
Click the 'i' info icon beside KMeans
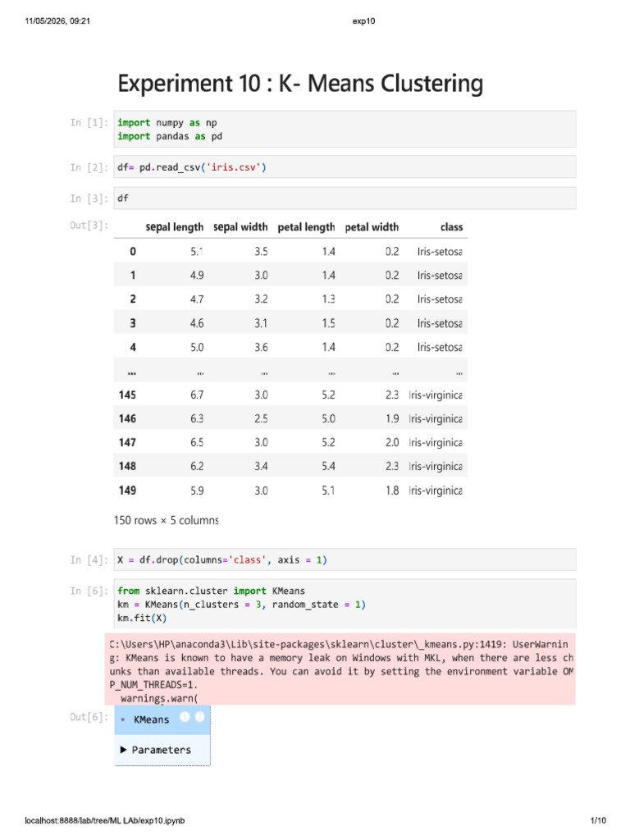tap(185, 717)
